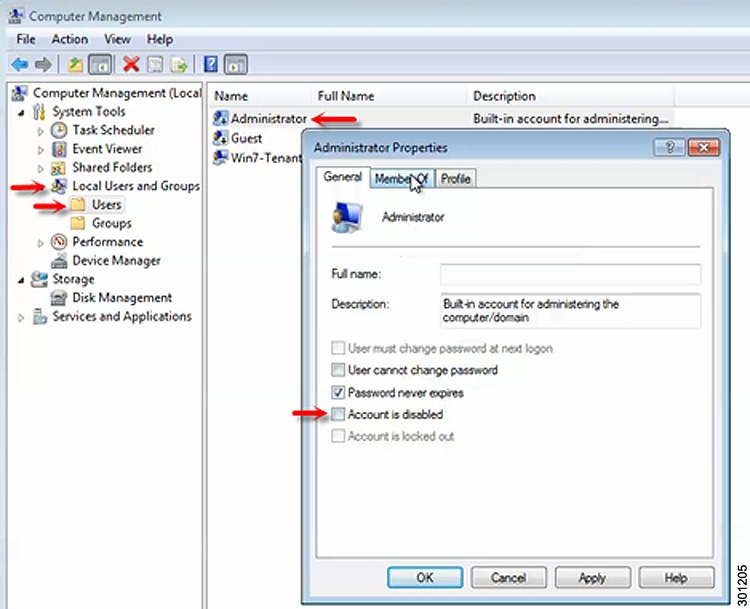
Task: Expand Services and Applications node
Action: click(21, 317)
